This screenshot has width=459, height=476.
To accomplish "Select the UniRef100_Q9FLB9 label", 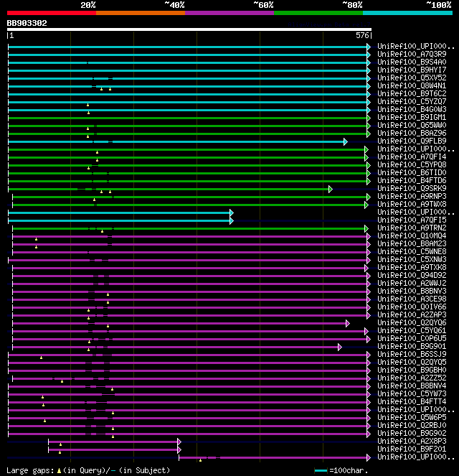I will [412, 141].
